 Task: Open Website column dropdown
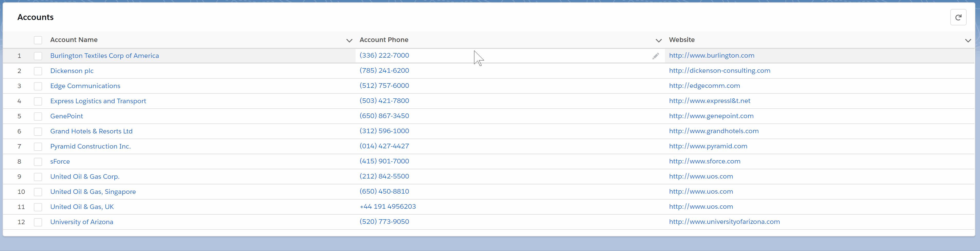[x=968, y=40]
